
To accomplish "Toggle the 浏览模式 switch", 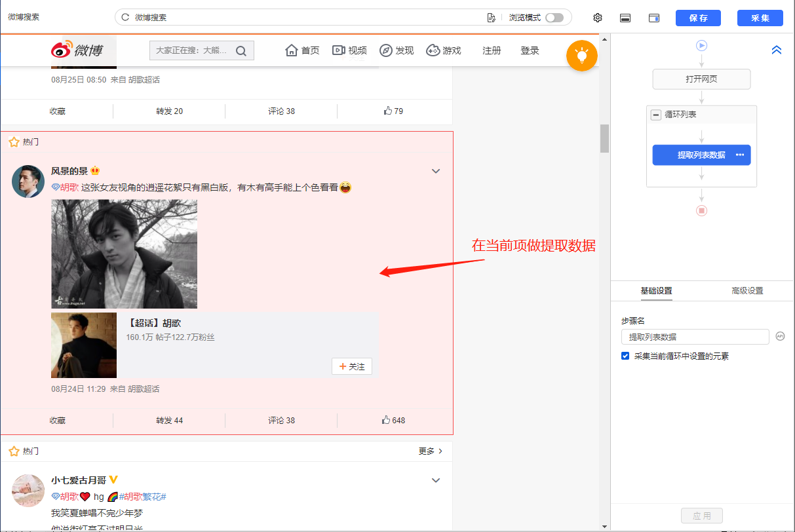I will (554, 18).
